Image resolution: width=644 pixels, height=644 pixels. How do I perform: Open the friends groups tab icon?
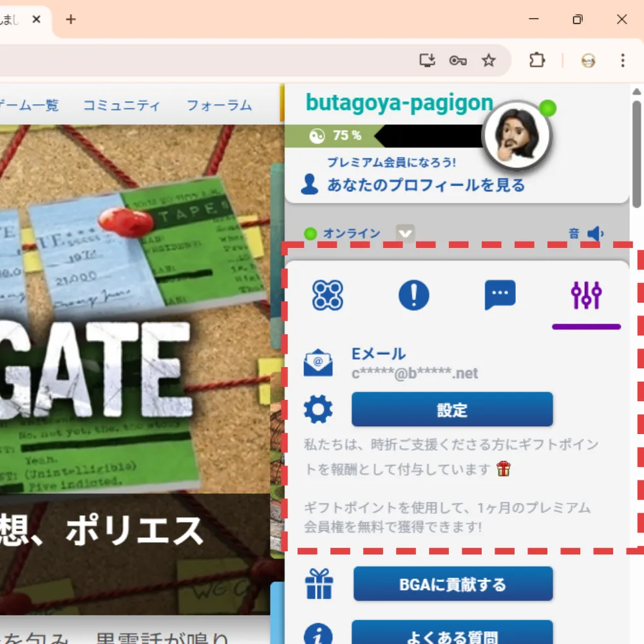coord(327,294)
